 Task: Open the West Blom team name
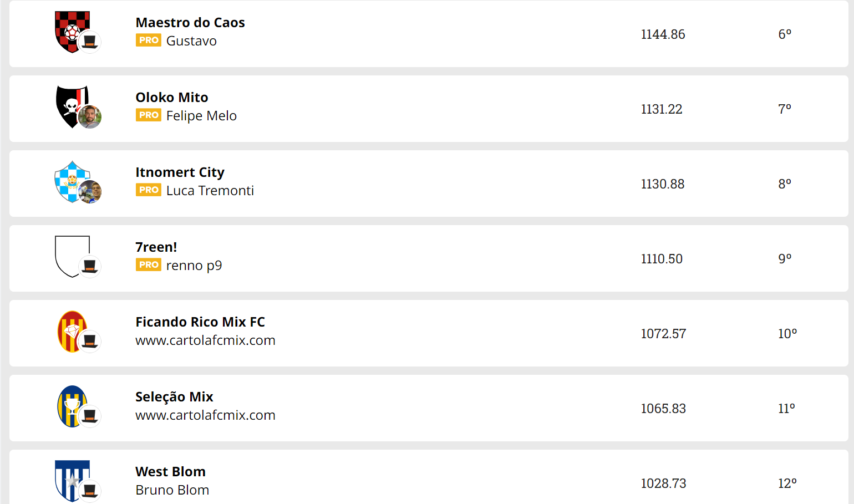170,472
